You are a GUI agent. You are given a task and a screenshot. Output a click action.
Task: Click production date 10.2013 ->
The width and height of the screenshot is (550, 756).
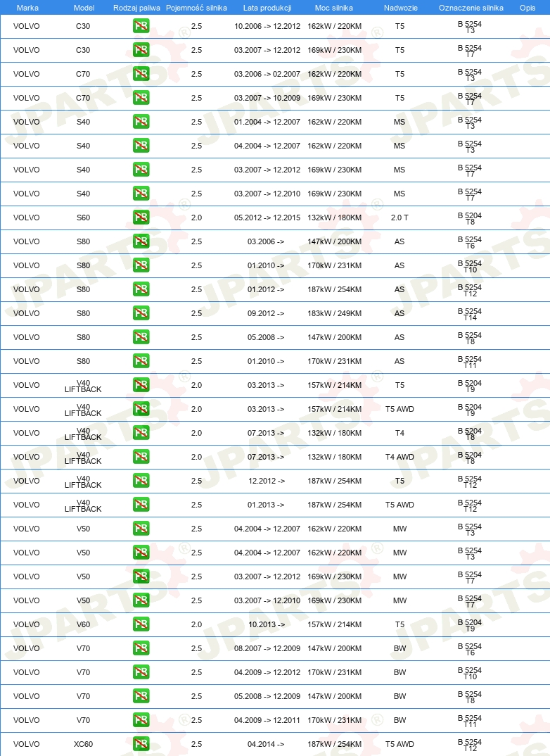pos(267,624)
